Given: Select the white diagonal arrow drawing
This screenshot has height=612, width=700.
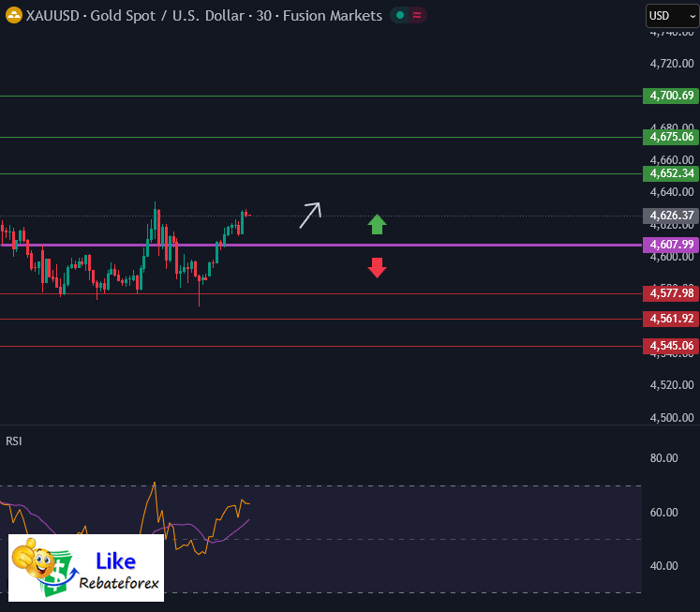Looking at the screenshot, I should [310, 216].
